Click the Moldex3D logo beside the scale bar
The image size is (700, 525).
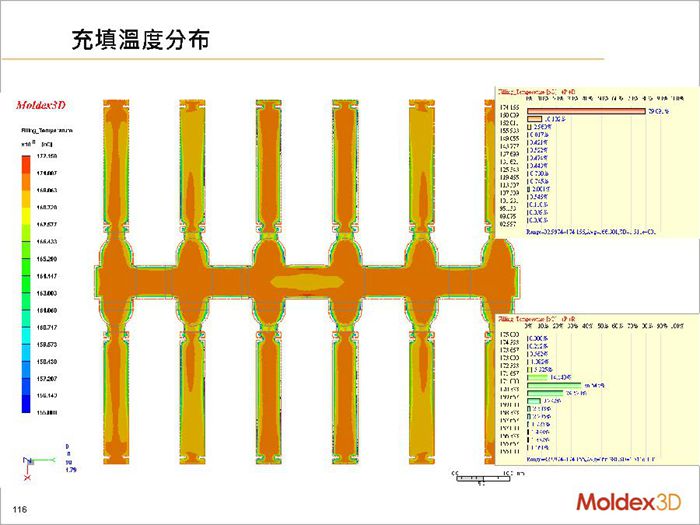629,502
